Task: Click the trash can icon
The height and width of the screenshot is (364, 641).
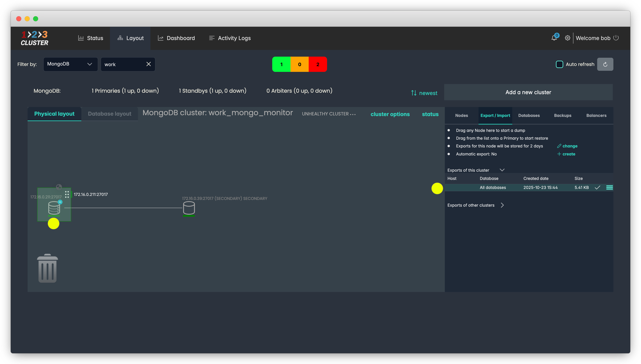Action: [47, 269]
